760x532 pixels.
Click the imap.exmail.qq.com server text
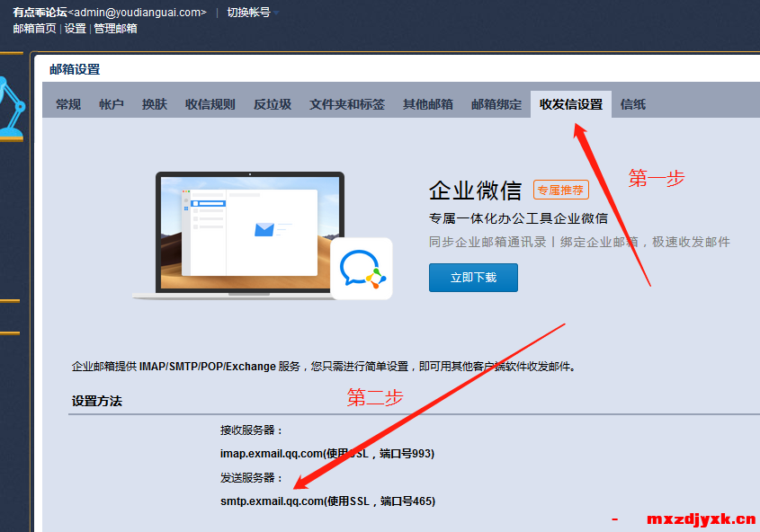[327, 454]
